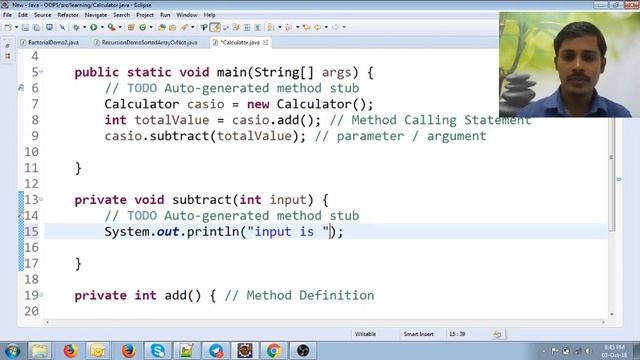Open the Project menu
Viewport: 640px width, 360px height.
click(x=145, y=15)
